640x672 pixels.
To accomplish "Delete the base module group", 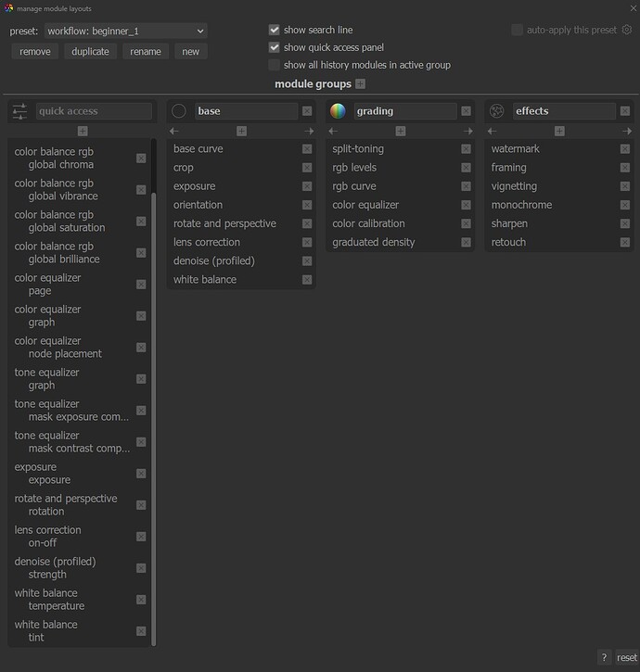I will pos(307,111).
